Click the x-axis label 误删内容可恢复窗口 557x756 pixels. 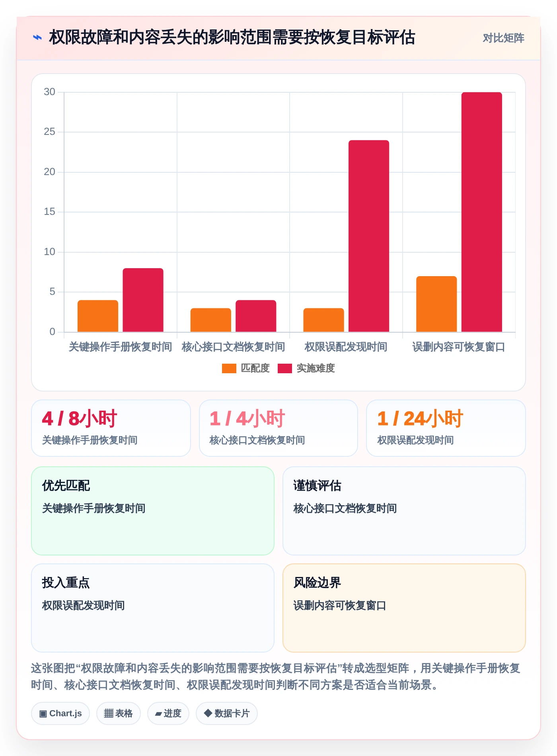pyautogui.click(x=459, y=347)
